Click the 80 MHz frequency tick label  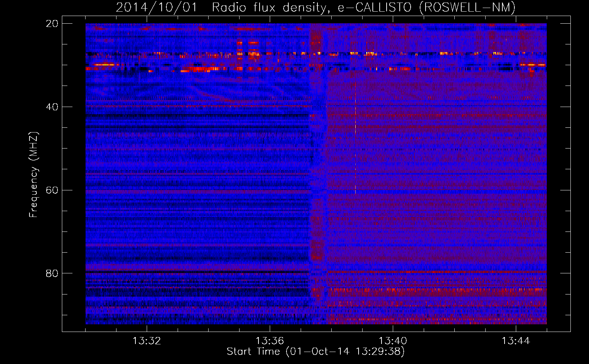click(52, 273)
